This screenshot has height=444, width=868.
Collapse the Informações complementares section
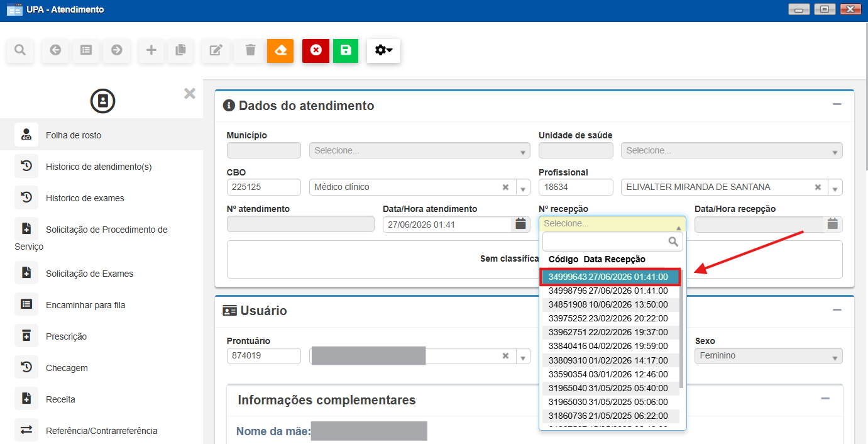(x=825, y=399)
